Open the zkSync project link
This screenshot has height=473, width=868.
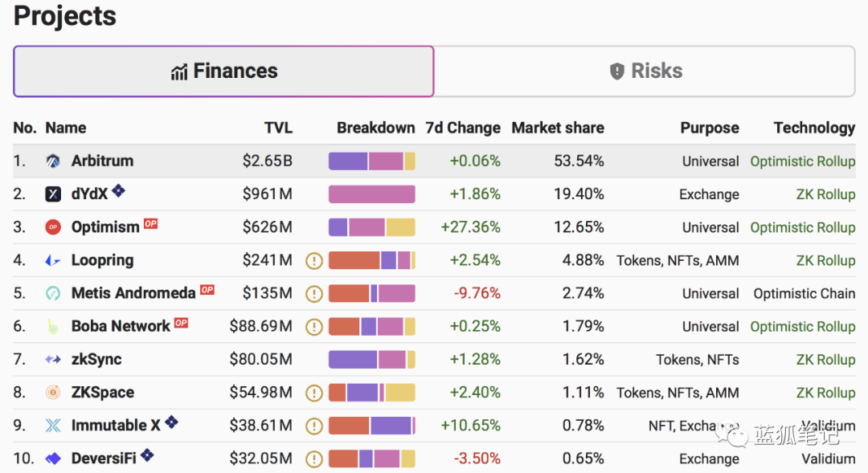(96, 360)
